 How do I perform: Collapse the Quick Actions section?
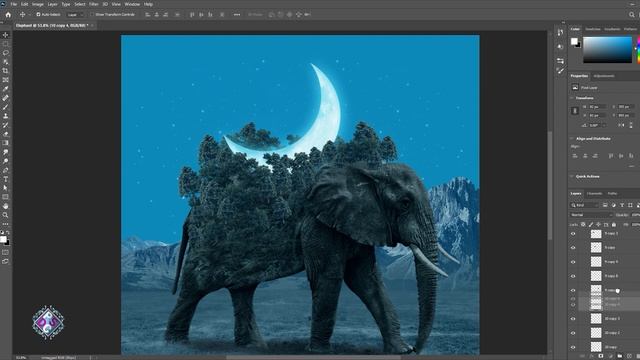(x=572, y=177)
